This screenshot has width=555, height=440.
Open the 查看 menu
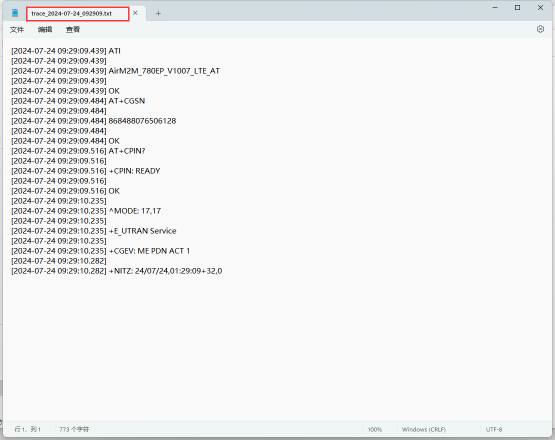coord(73,30)
